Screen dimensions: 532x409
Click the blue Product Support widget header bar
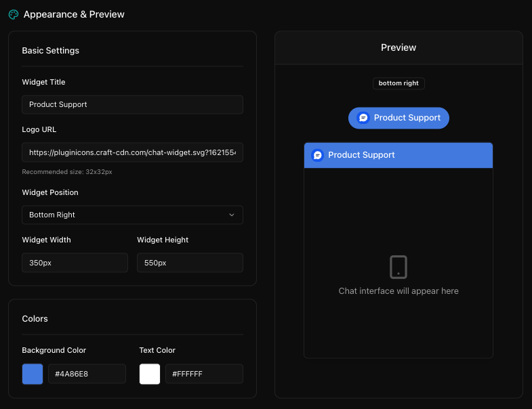pyautogui.click(x=398, y=155)
